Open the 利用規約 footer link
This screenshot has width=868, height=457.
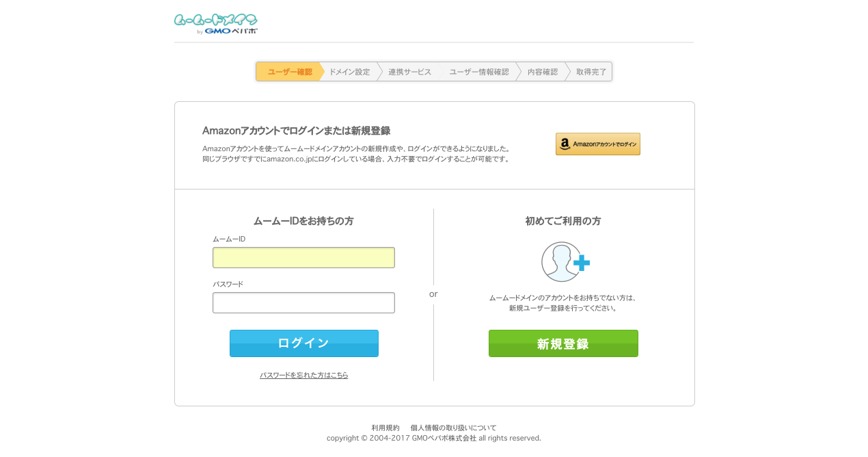pyautogui.click(x=385, y=428)
